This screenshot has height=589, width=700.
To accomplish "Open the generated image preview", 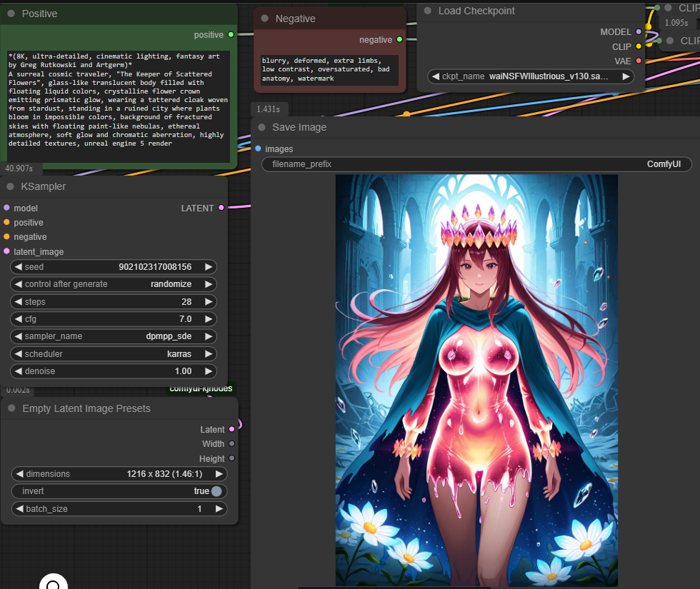I will click(476, 380).
